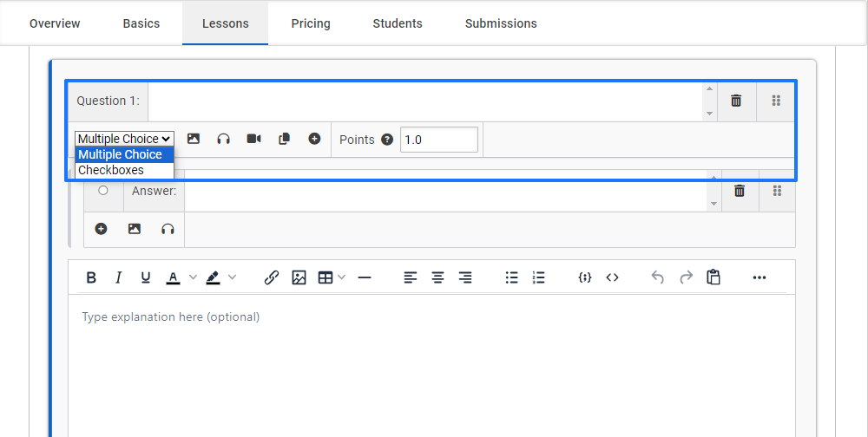Center align the text

437,277
